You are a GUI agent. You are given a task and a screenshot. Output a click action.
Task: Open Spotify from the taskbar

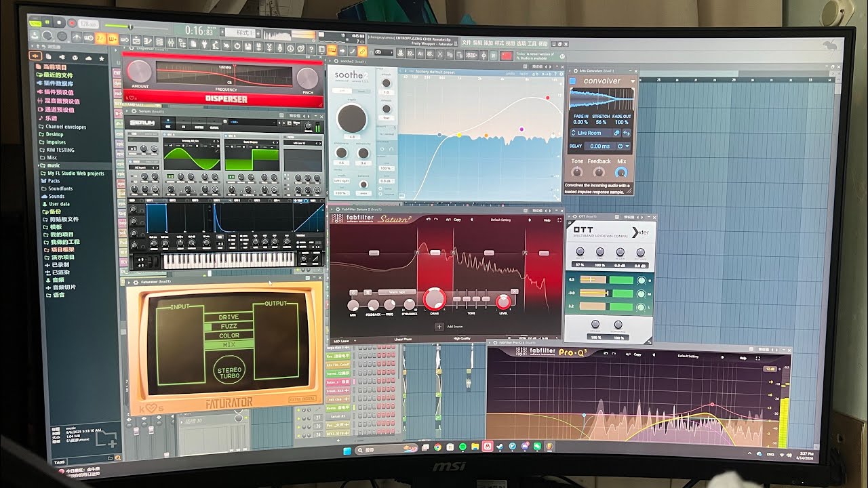pos(462,447)
